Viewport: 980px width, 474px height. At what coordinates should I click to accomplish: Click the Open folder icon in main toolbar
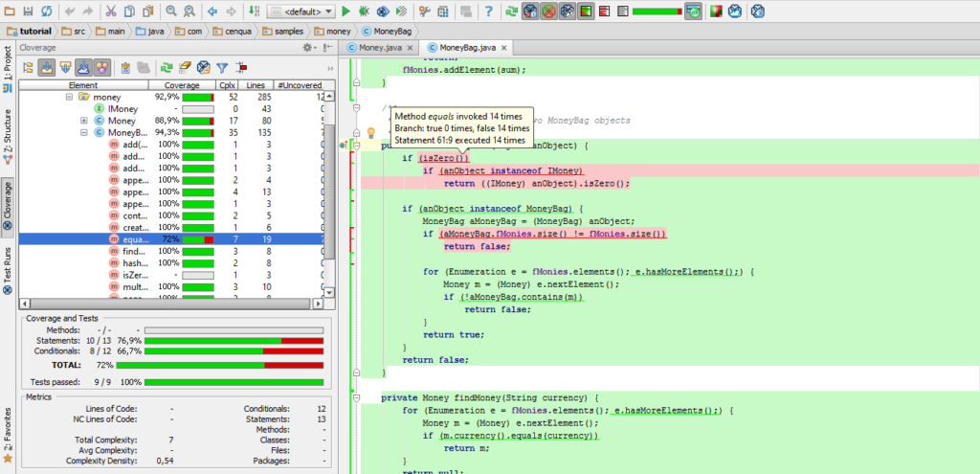(11, 11)
